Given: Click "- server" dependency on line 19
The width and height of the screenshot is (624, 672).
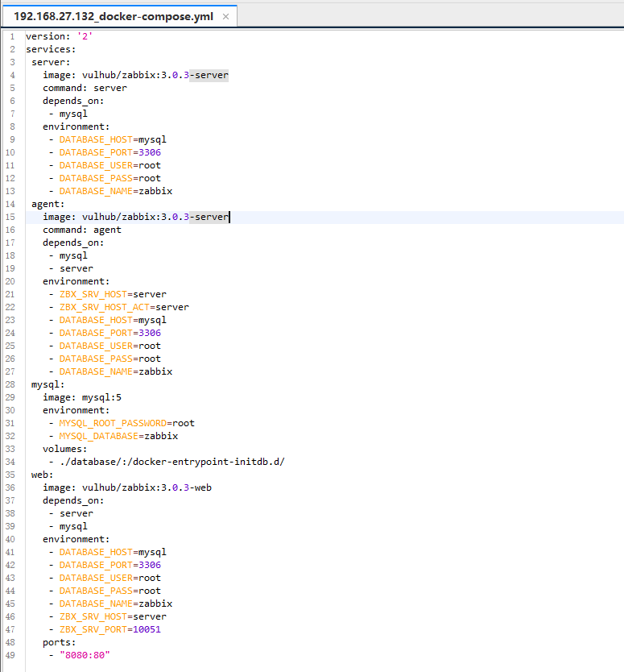Looking at the screenshot, I should [71, 268].
